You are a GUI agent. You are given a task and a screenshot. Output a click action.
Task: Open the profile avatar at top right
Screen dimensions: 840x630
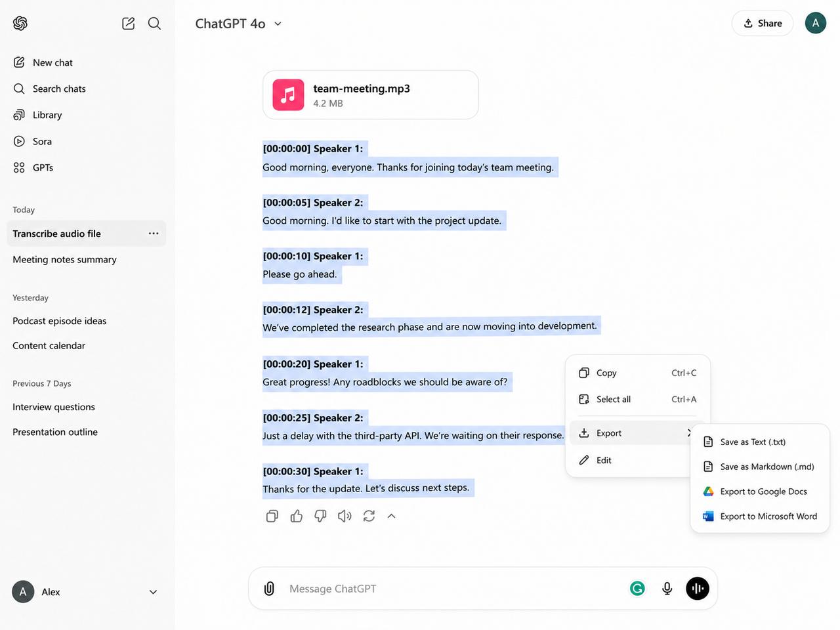click(816, 23)
